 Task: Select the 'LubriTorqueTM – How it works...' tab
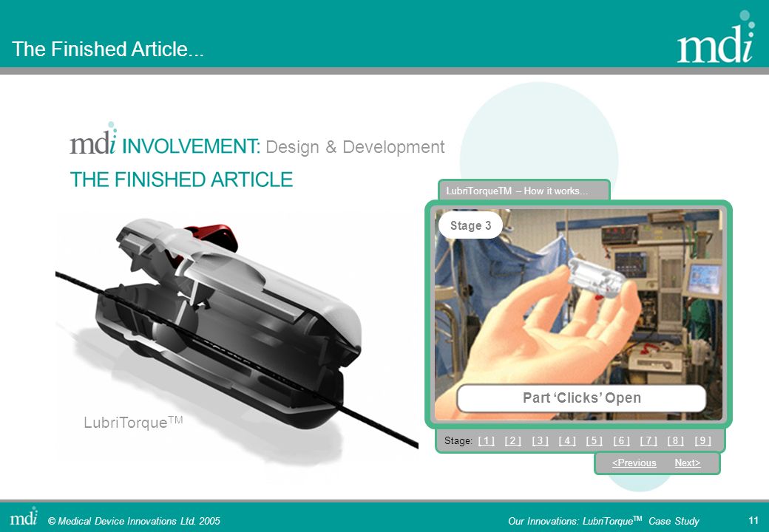click(524, 191)
